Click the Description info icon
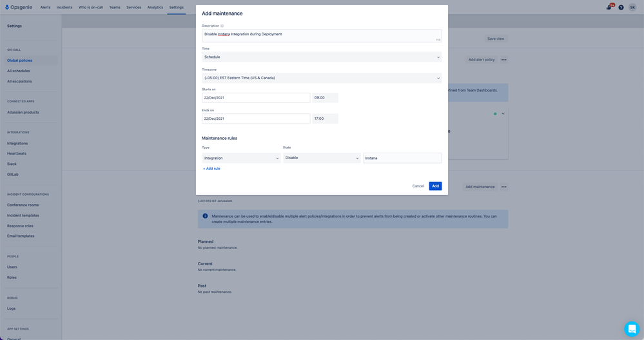The height and width of the screenshot is (340, 644). pos(222,26)
